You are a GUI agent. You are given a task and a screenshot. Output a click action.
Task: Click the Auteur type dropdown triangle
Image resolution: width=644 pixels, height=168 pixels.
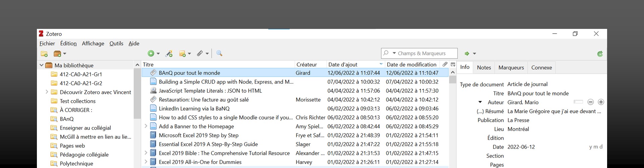click(480, 102)
